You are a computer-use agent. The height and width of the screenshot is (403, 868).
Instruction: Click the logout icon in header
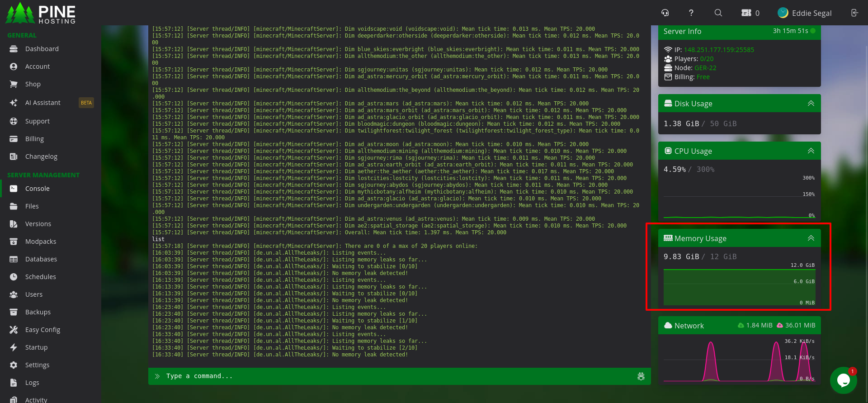pos(854,13)
